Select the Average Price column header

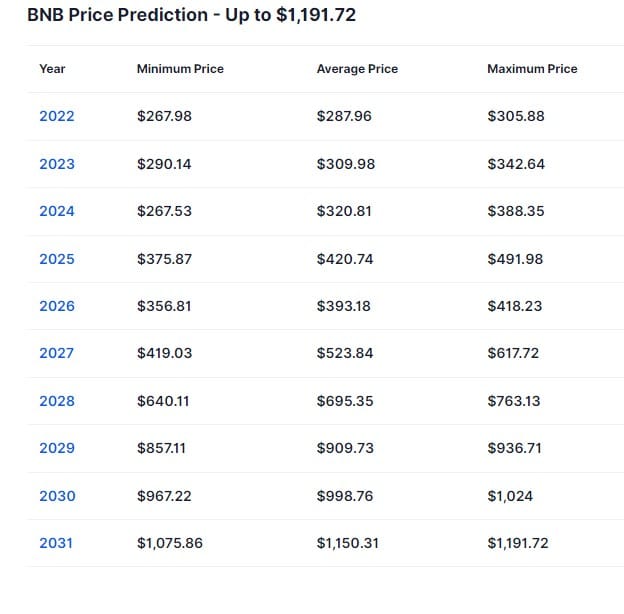(x=357, y=69)
